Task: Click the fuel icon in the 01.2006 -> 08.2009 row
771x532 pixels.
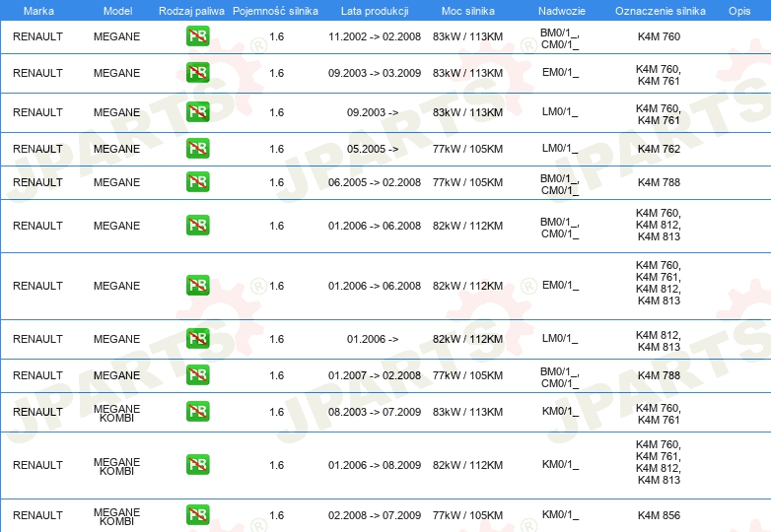Action: coord(197,464)
